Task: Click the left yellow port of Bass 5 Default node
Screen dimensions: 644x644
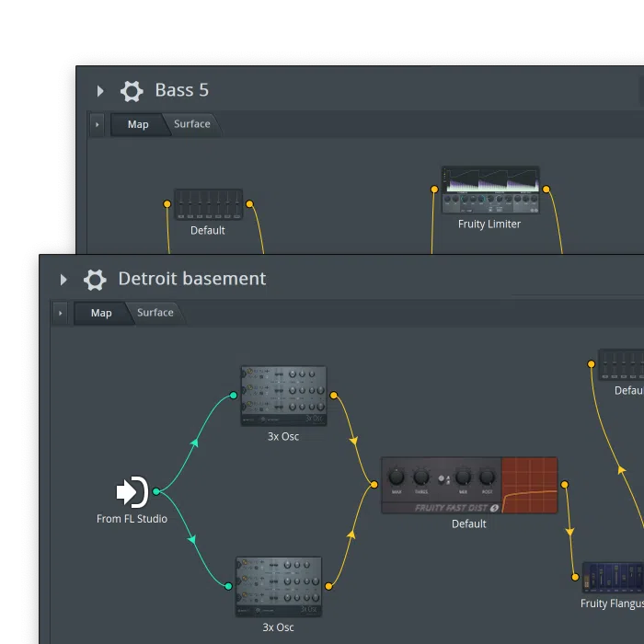Action: pyautogui.click(x=167, y=203)
